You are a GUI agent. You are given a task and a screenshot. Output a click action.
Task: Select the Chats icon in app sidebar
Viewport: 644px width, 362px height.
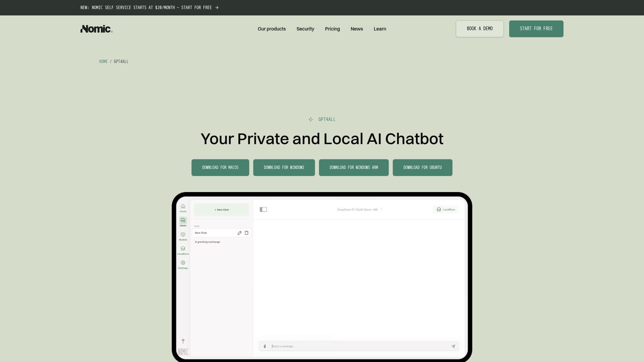click(183, 221)
